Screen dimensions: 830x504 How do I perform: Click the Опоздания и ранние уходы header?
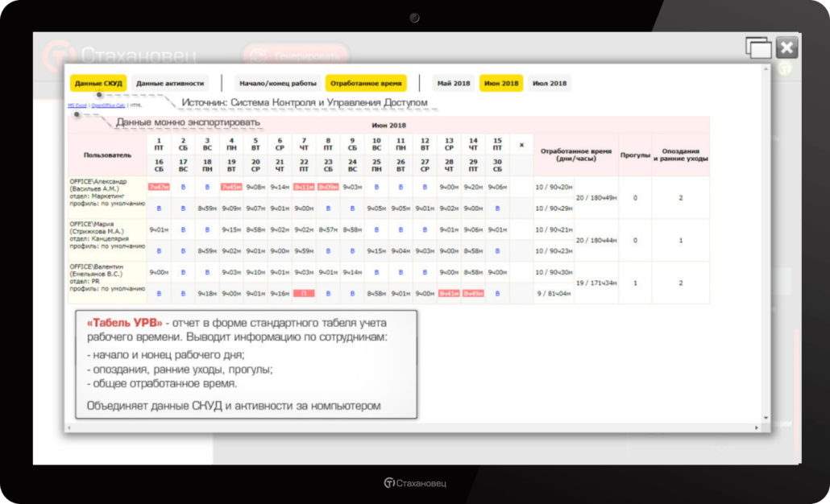[680, 155]
